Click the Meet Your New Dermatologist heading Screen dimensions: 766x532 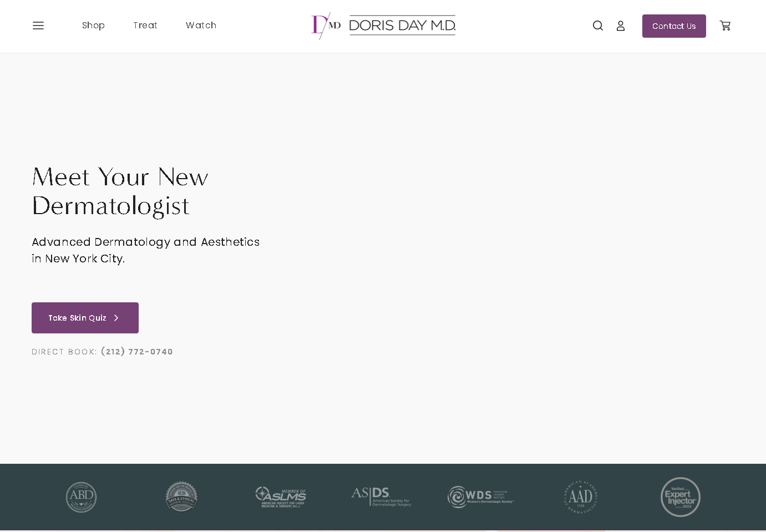point(120,191)
